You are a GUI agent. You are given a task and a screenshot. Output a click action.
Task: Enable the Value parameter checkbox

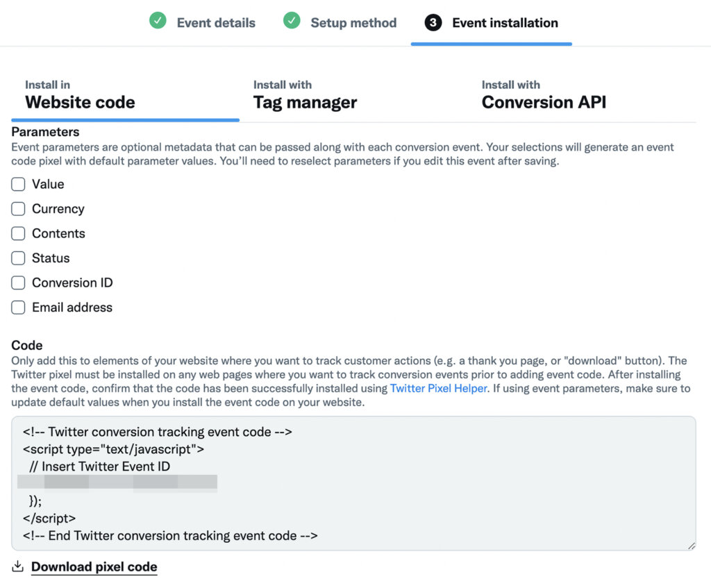coord(18,185)
